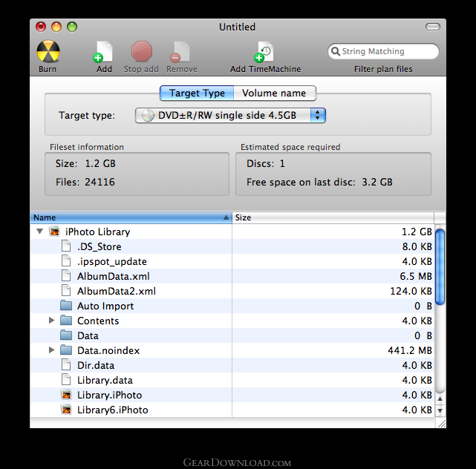Expand the Data.noindex folder
This screenshot has width=476, height=469.
point(51,350)
